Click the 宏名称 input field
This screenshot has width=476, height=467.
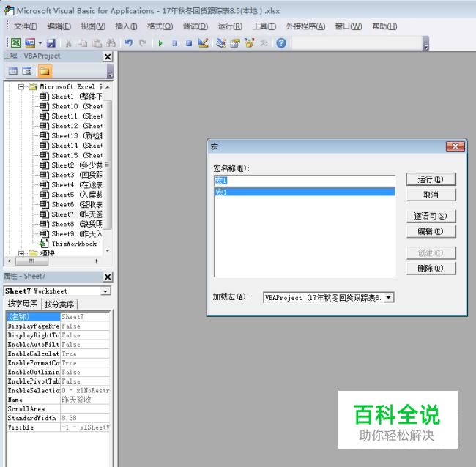tap(305, 181)
